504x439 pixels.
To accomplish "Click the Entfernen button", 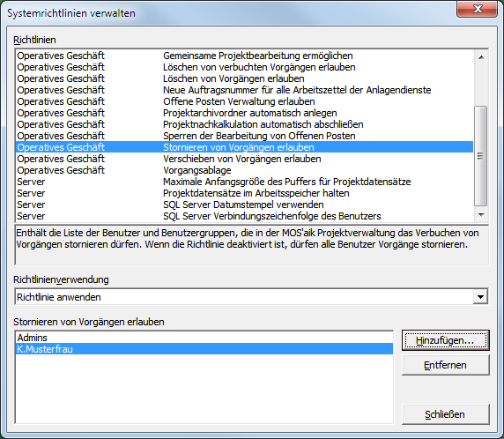I will (x=446, y=365).
